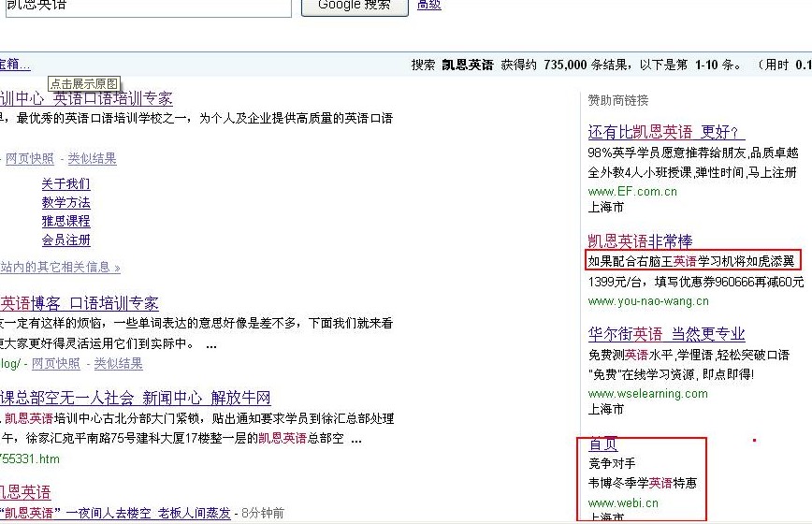
Task: Click text 如果配合右脑王英语学习机将如虎添翼
Action: [x=690, y=261]
